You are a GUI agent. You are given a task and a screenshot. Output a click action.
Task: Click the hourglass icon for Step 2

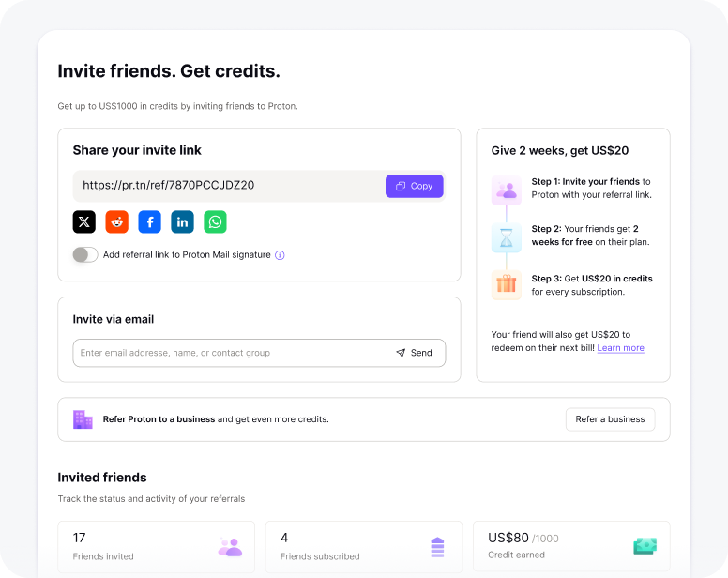tap(507, 237)
